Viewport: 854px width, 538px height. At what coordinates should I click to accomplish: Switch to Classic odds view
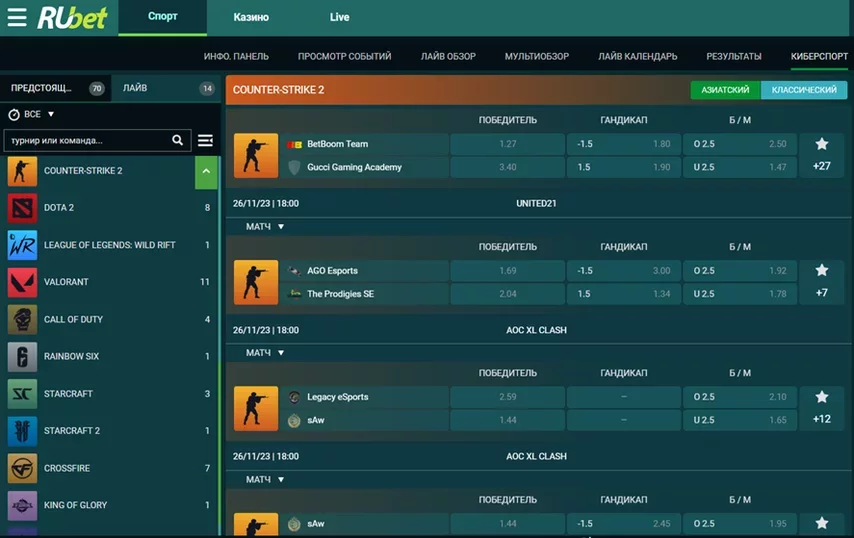coord(804,90)
